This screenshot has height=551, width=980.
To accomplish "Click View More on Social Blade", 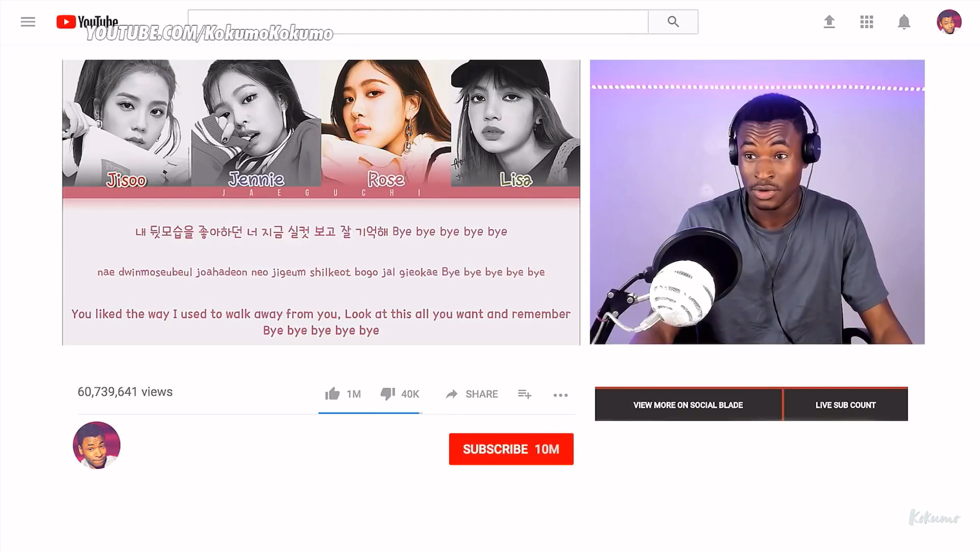I will click(x=689, y=405).
